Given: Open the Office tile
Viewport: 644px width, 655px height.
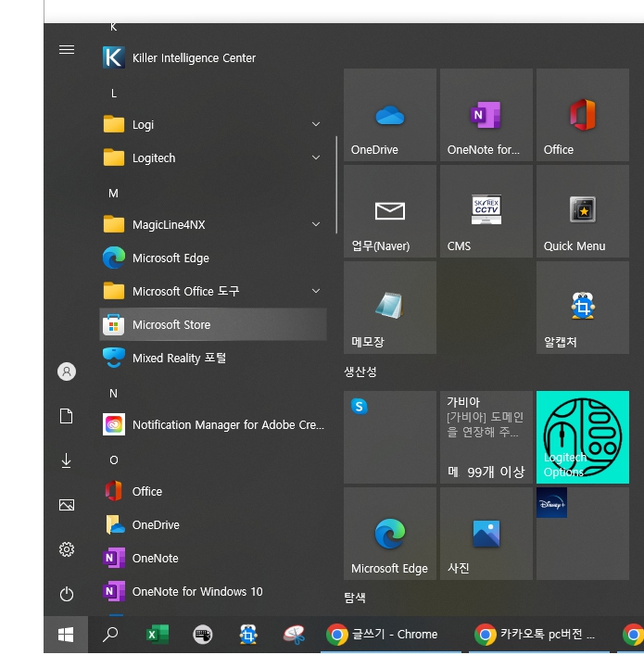Looking at the screenshot, I should (583, 115).
